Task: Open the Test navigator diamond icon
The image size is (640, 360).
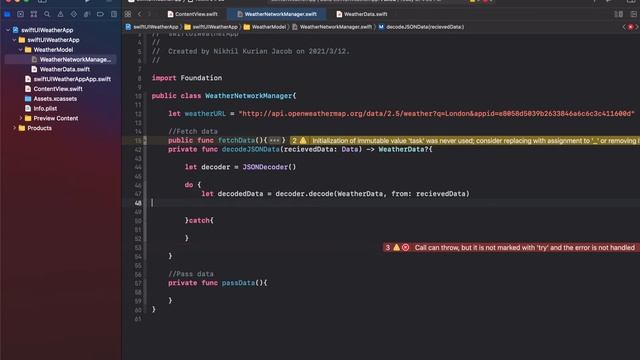Action: pyautogui.click(x=73, y=14)
